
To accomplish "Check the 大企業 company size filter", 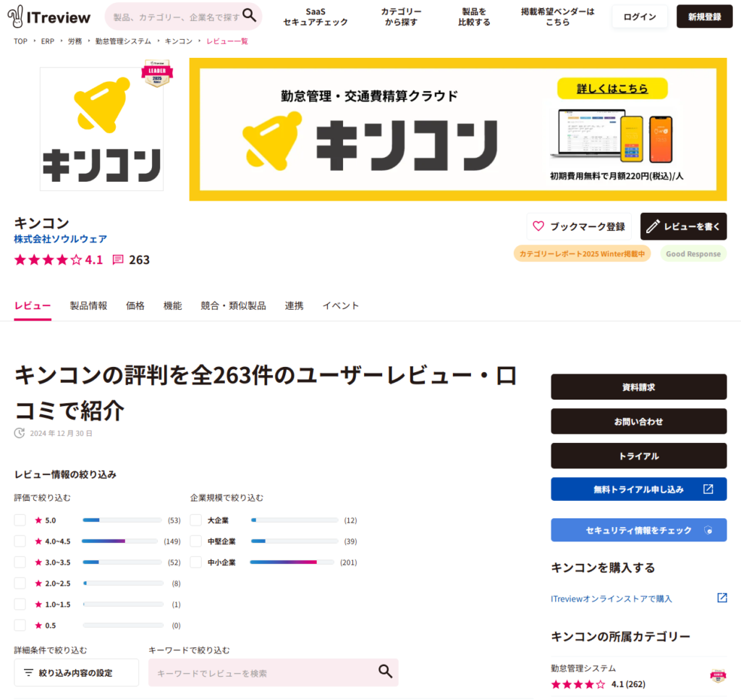I will (x=195, y=520).
